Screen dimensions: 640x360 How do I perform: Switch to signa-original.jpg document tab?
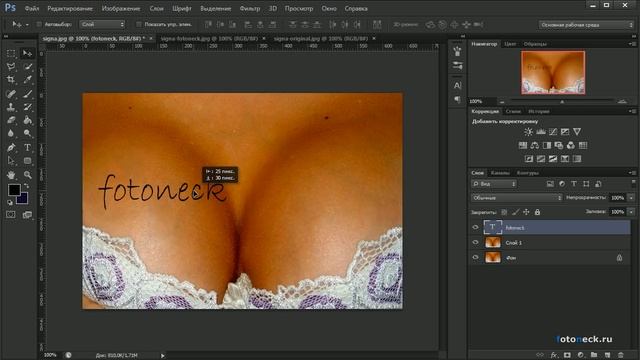[321, 38]
